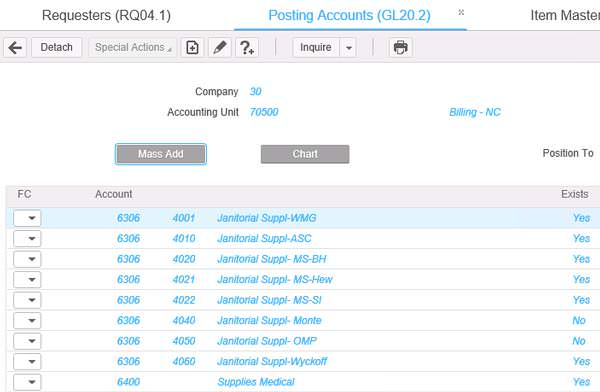Viewport: 600px width, 392px height.
Task: Click the Exists column header
Action: coord(575,194)
